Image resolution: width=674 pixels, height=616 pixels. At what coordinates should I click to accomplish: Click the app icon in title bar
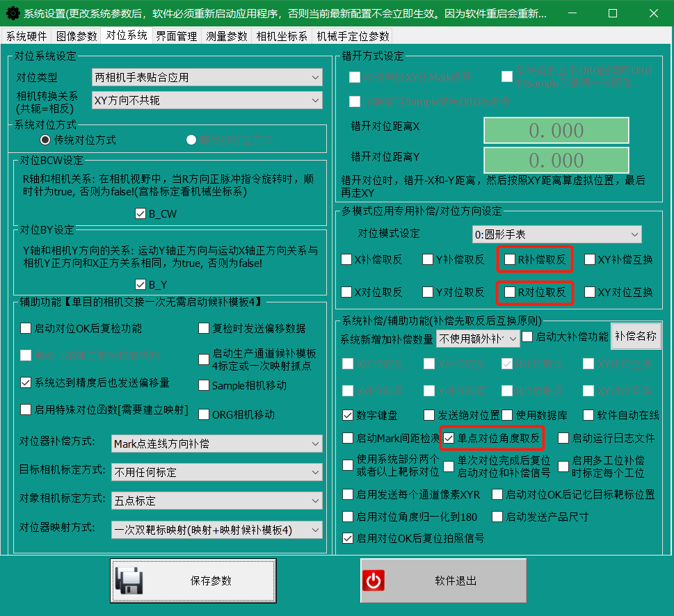pos(12,13)
